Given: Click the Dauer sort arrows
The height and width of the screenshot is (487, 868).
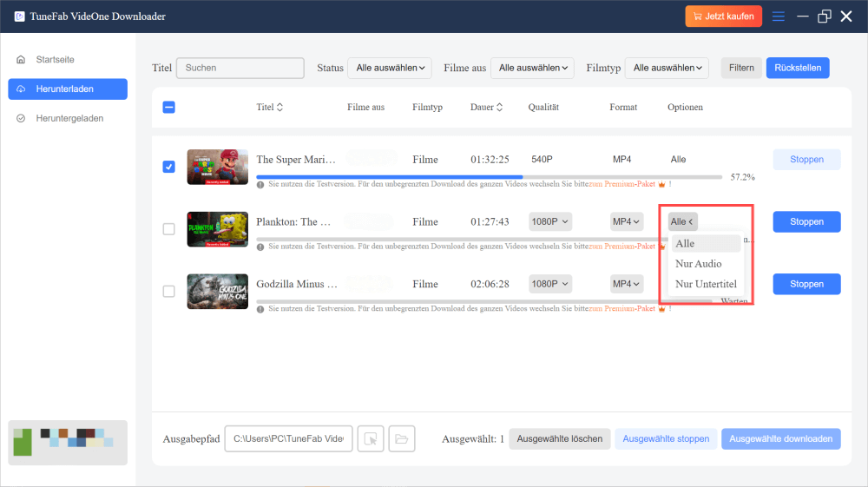Looking at the screenshot, I should [499, 107].
